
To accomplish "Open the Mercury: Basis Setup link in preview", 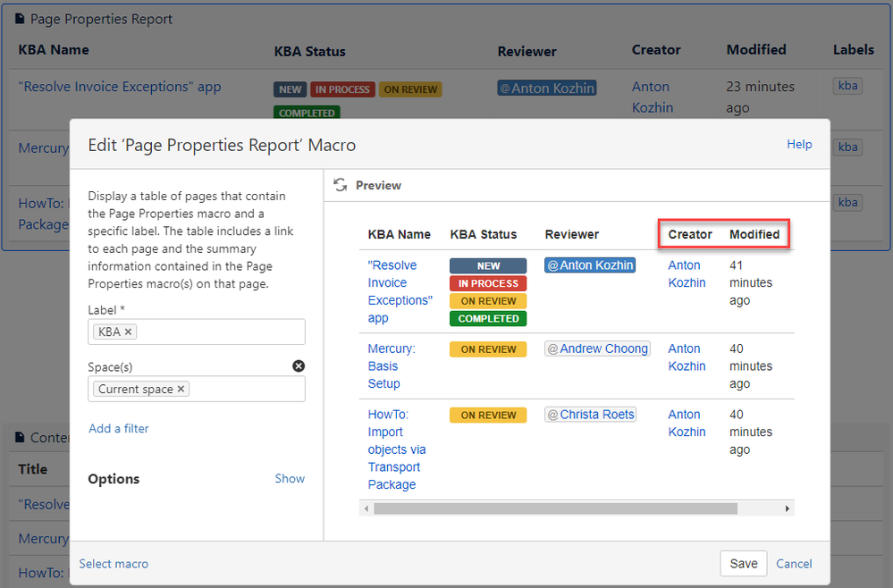I will [392, 365].
